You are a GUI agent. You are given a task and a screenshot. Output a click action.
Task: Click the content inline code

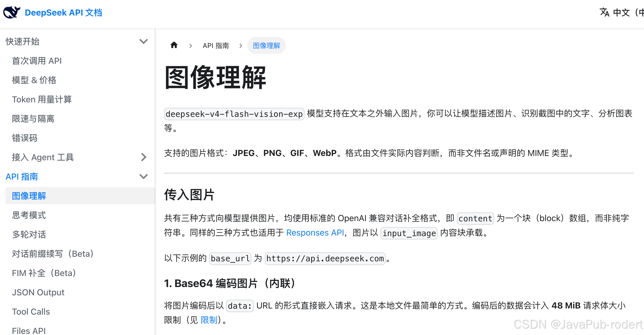pyautogui.click(x=475, y=218)
